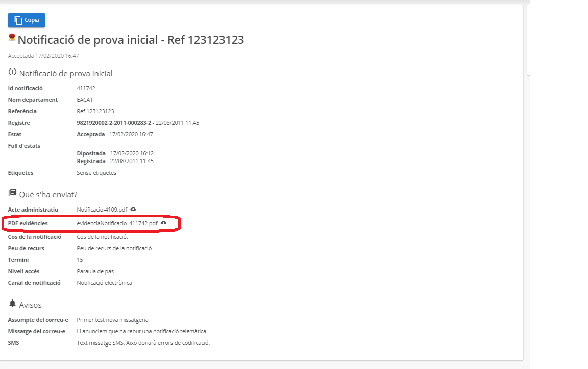Click the Canal de notificació label

pyautogui.click(x=34, y=283)
